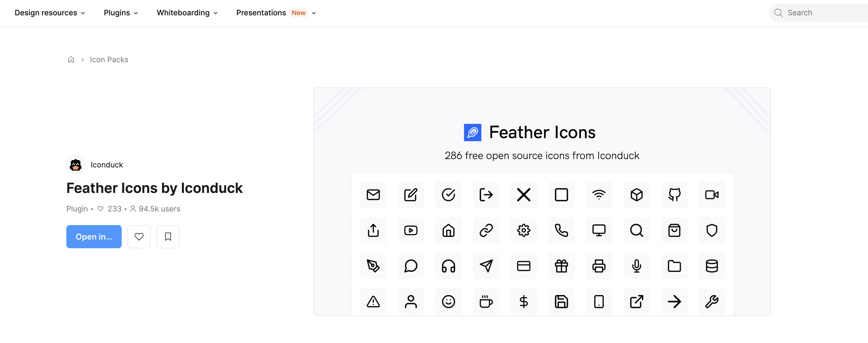This screenshot has width=868, height=343.
Task: Select the shield icon
Action: [x=712, y=231]
